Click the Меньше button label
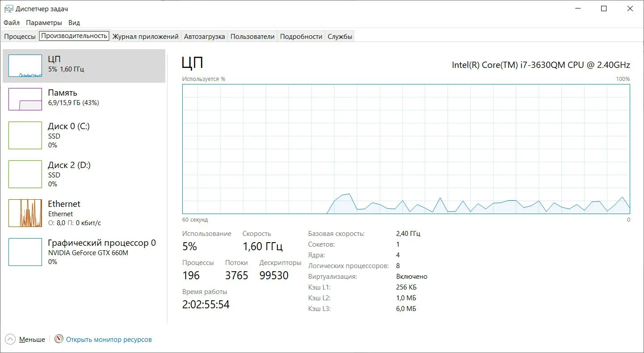 pyautogui.click(x=32, y=340)
